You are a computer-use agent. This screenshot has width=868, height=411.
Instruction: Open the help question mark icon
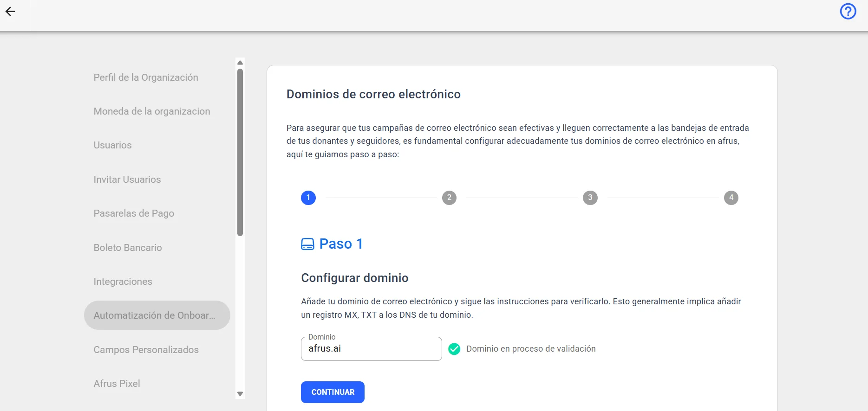tap(848, 11)
